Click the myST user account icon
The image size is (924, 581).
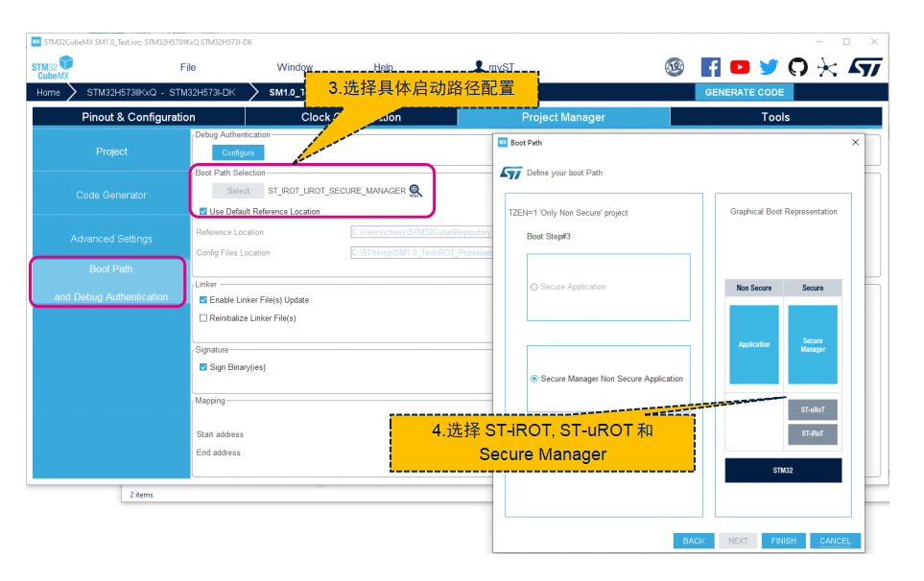[x=479, y=66]
